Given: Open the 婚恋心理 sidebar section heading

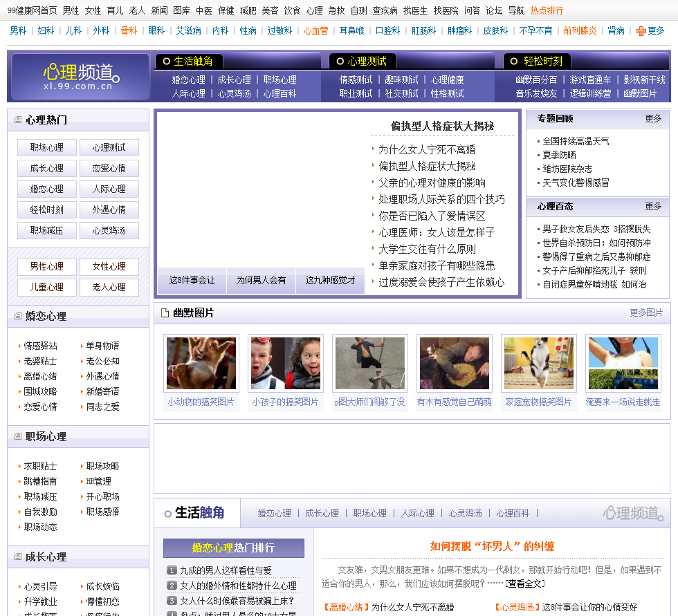Looking at the screenshot, I should coord(46,316).
